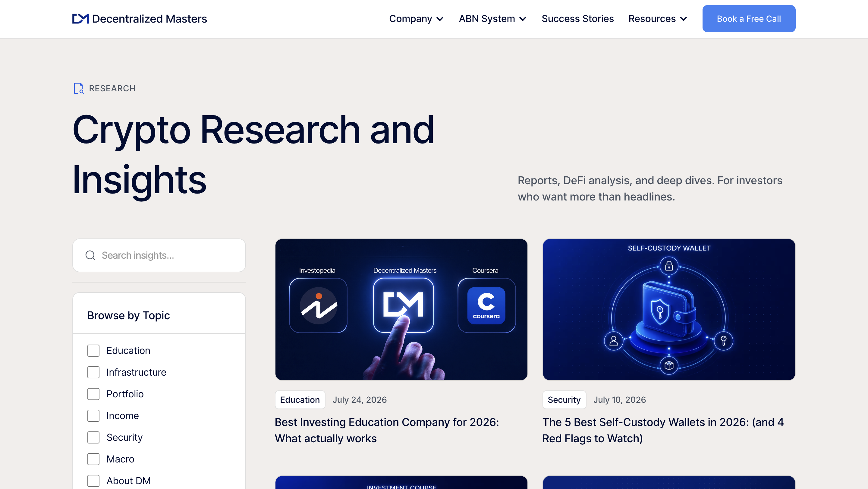Click the Security tag on wallet article
This screenshot has width=868, height=489.
tap(564, 400)
